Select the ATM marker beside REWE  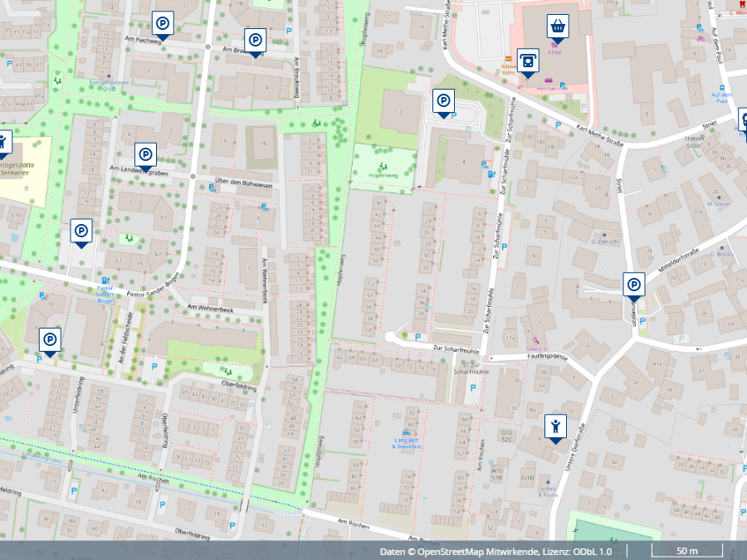(x=528, y=61)
